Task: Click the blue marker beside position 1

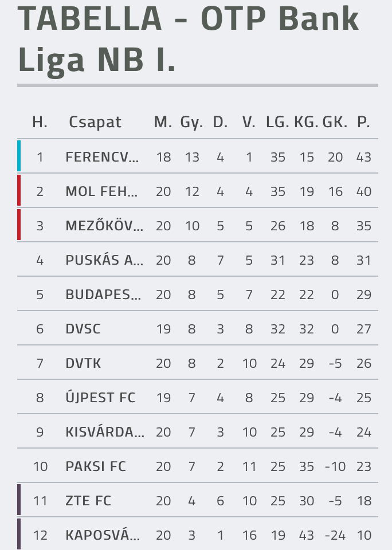Action: (19, 156)
